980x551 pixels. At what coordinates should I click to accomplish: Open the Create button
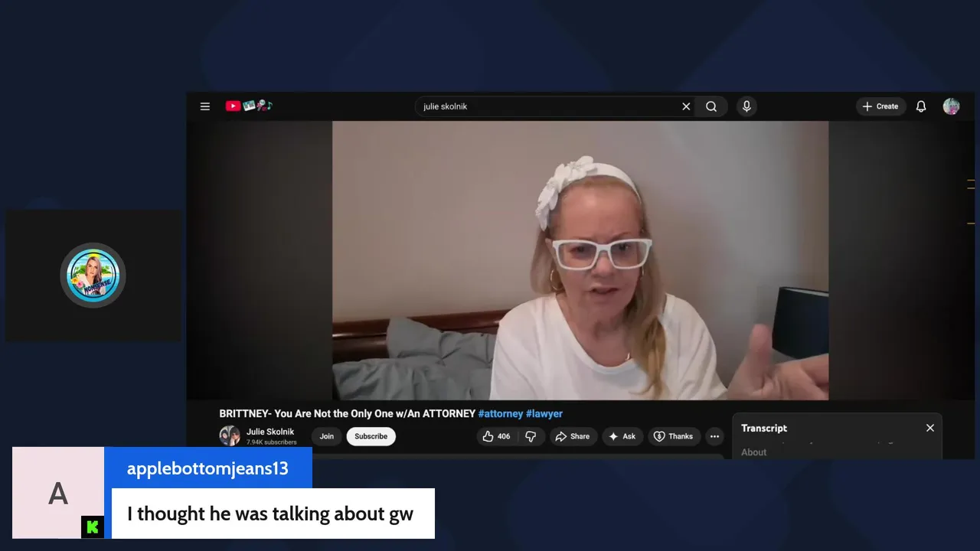pyautogui.click(x=880, y=106)
